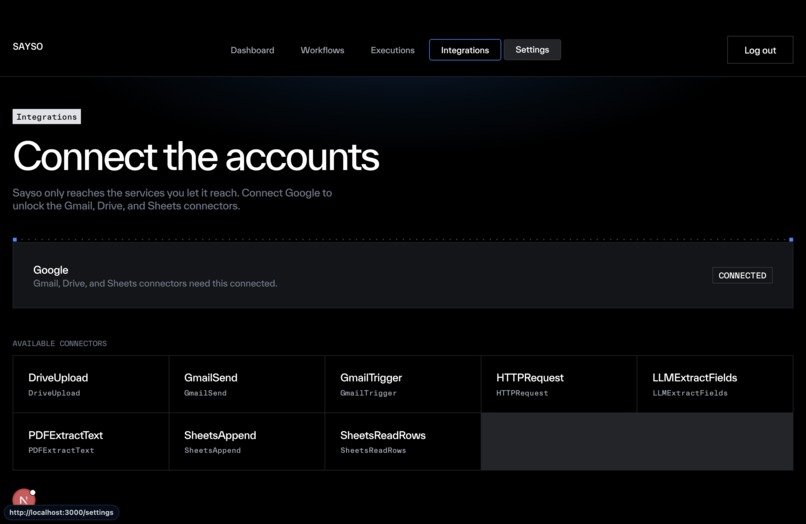Go to the Workflows page
The width and height of the screenshot is (806, 524).
(x=322, y=50)
